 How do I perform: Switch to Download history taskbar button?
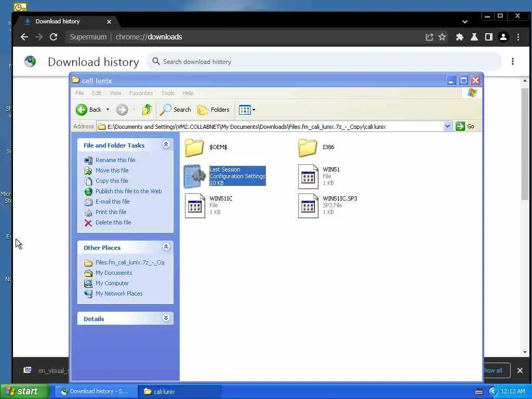point(96,392)
